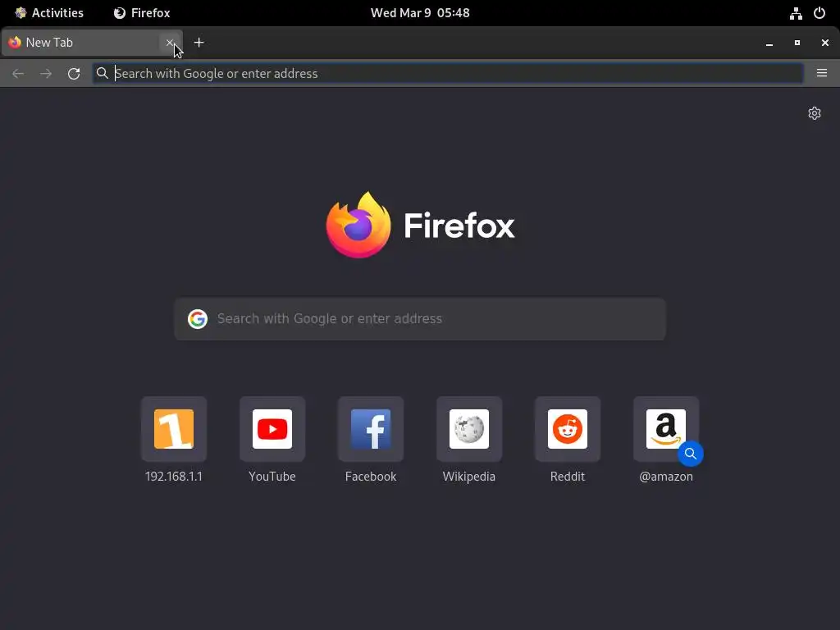Go back to previous page
The image size is (840, 630).
click(x=18, y=73)
